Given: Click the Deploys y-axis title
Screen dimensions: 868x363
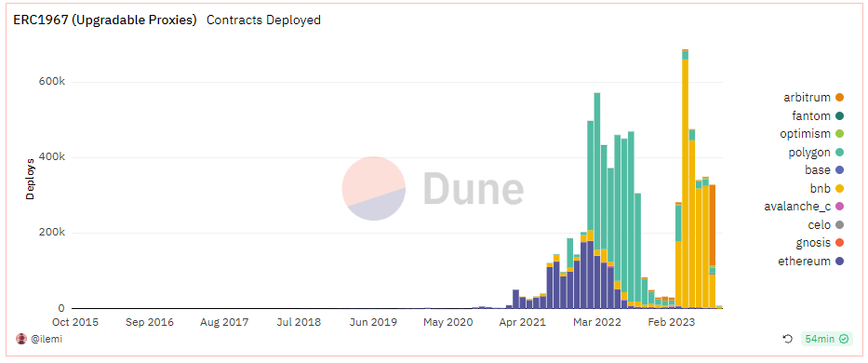Looking at the screenshot, I should pyautogui.click(x=31, y=179).
